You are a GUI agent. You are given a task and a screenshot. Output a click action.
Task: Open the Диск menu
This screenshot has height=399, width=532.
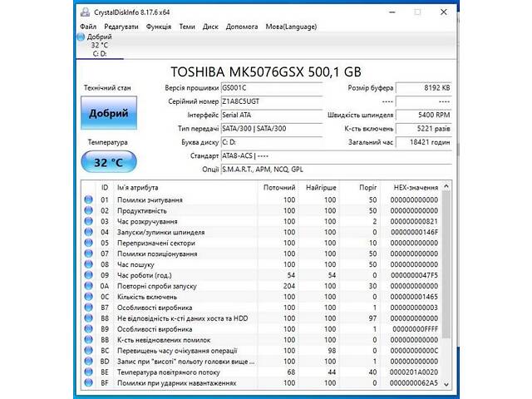210,27
